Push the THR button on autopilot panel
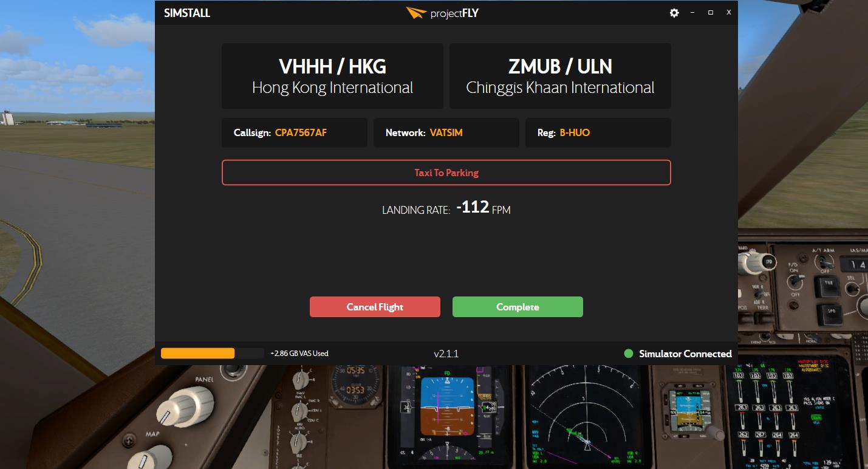Viewport: 868px width, 469px height. [x=828, y=286]
